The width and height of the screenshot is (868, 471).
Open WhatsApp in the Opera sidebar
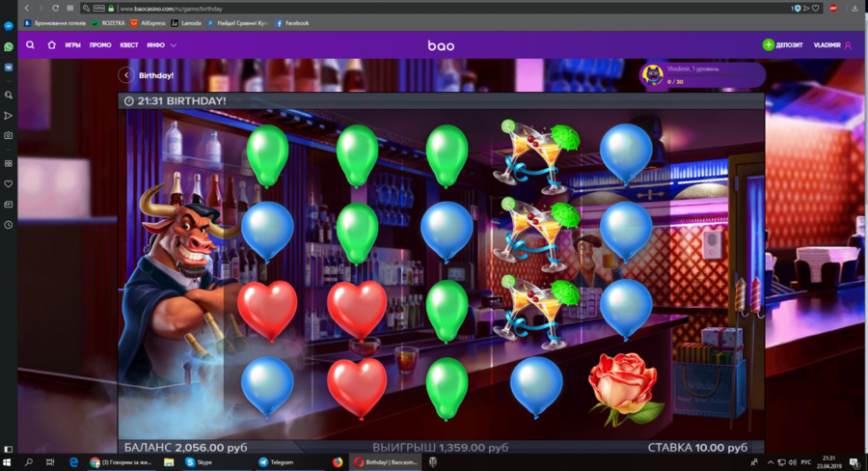click(x=9, y=47)
